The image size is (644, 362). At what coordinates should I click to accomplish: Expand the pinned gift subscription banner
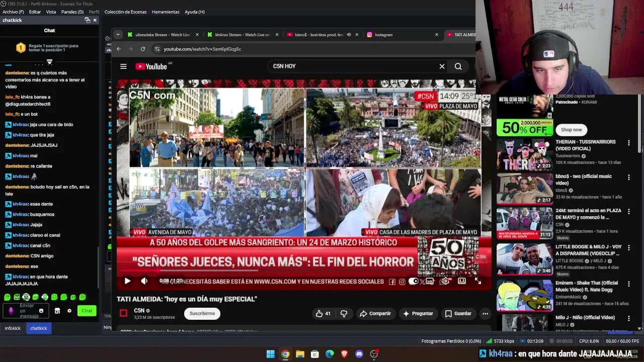point(49,62)
